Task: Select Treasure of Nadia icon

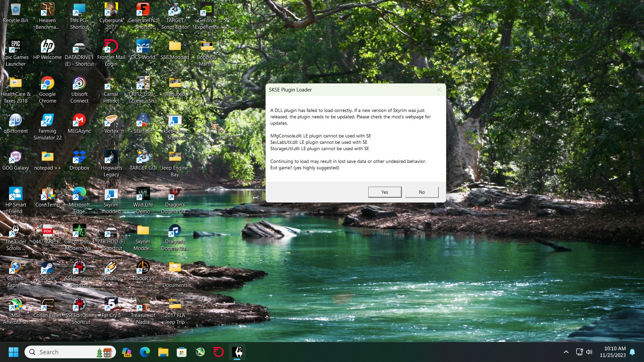Action: click(x=143, y=311)
